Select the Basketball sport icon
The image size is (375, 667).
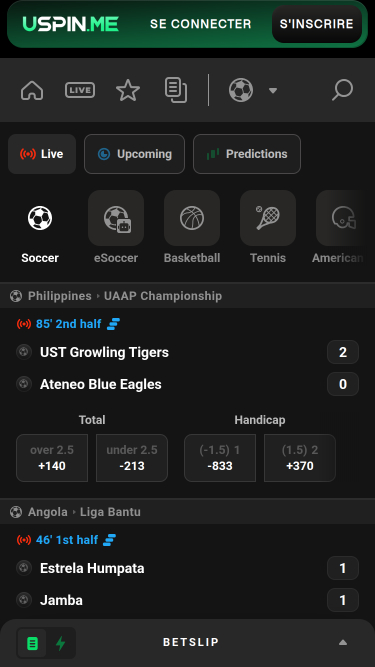(192, 218)
